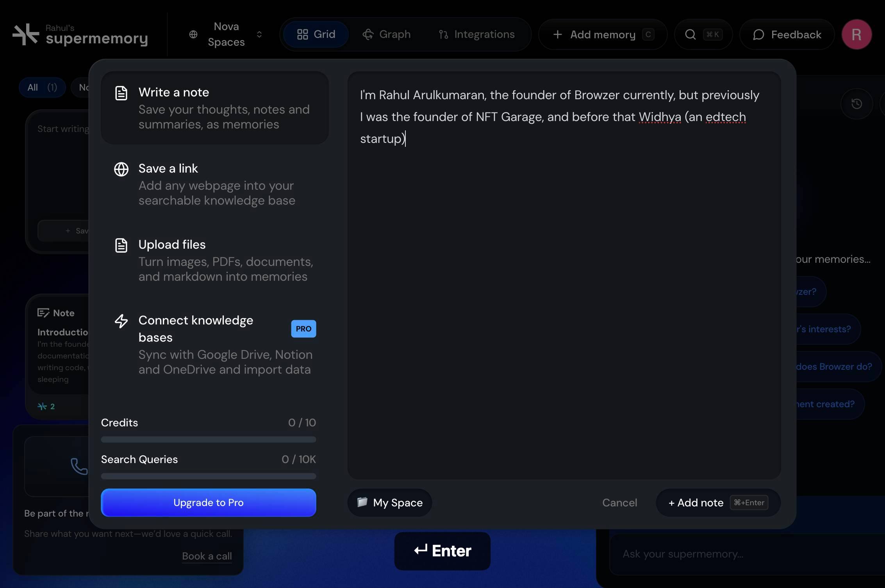This screenshot has width=885, height=588.
Task: Click the plus icon in Add memory
Action: [558, 34]
